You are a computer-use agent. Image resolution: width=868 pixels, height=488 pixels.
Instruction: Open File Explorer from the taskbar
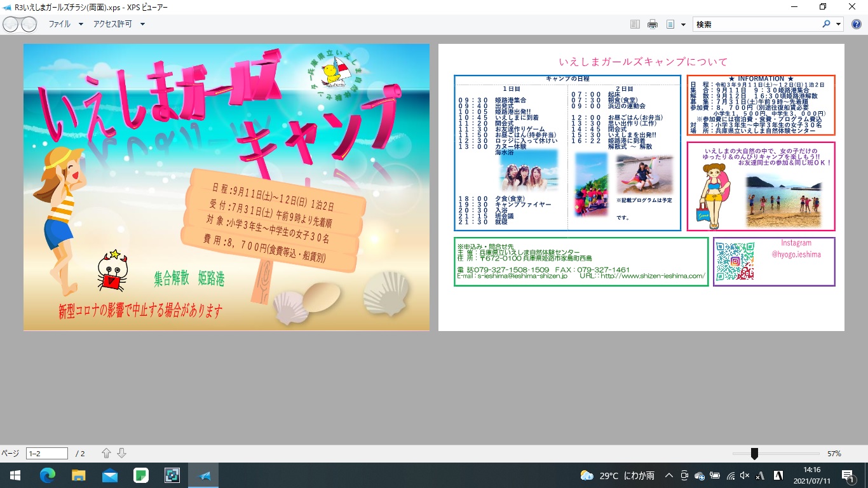tap(78, 475)
